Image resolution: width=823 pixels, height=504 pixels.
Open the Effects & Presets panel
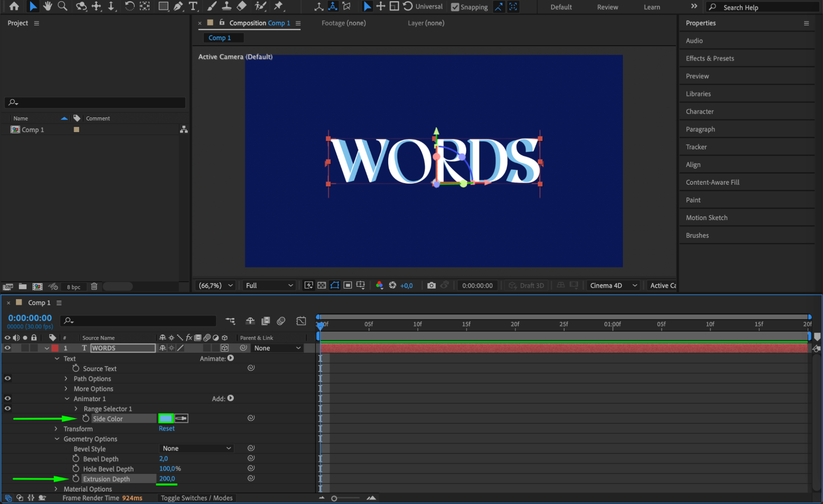(710, 58)
